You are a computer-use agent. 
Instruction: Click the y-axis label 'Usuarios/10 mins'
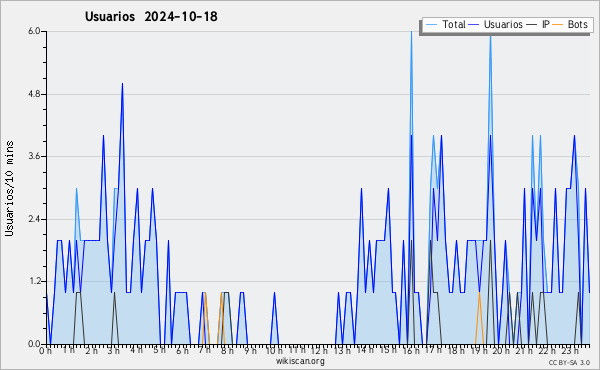point(9,189)
